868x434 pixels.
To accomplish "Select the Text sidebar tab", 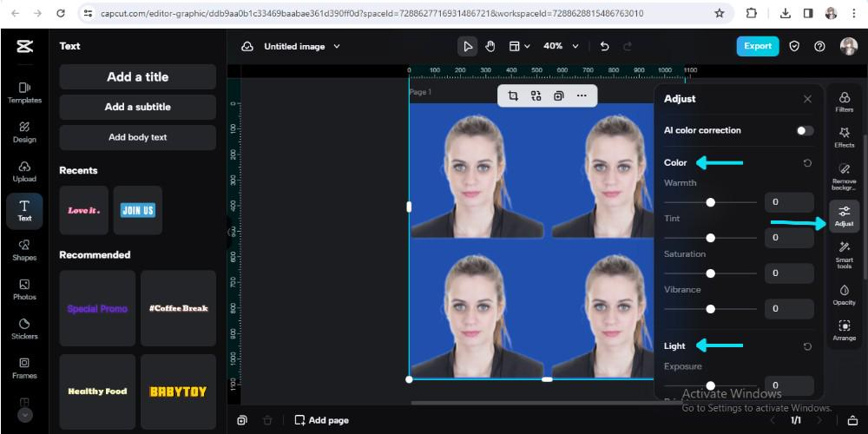I will pyautogui.click(x=24, y=211).
